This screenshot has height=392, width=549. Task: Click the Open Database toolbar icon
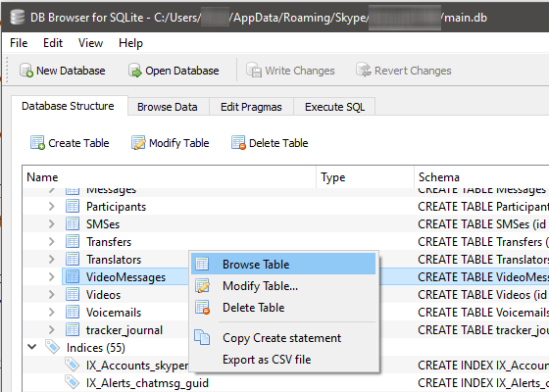(x=135, y=71)
